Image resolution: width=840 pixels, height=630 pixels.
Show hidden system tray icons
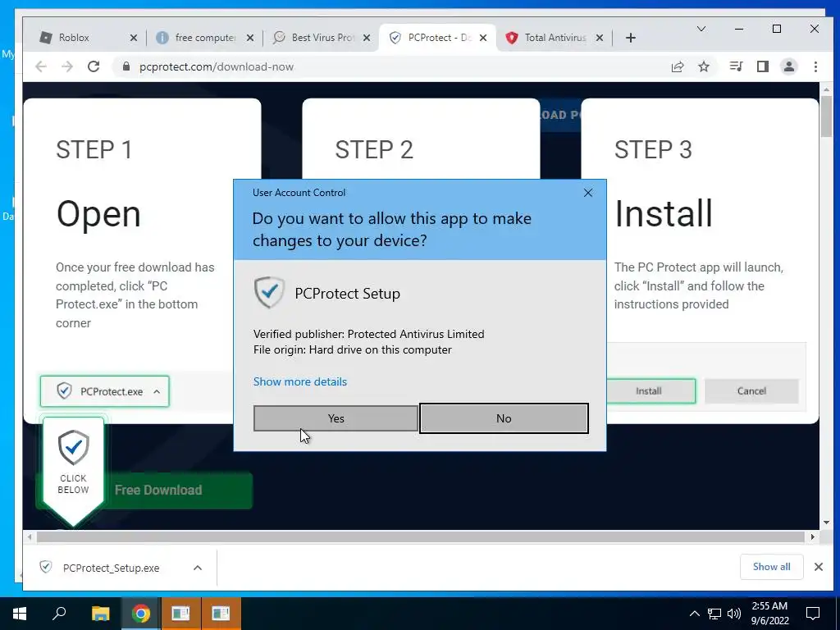pos(694,614)
